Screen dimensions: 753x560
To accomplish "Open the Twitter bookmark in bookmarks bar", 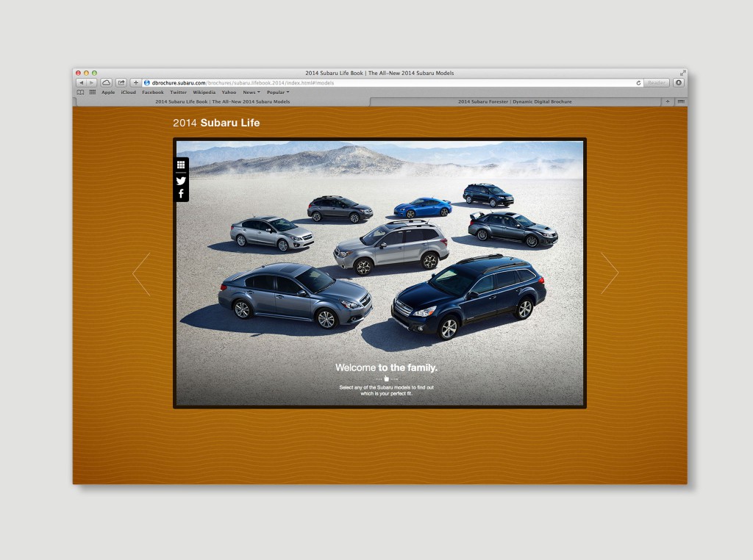I will pos(178,92).
